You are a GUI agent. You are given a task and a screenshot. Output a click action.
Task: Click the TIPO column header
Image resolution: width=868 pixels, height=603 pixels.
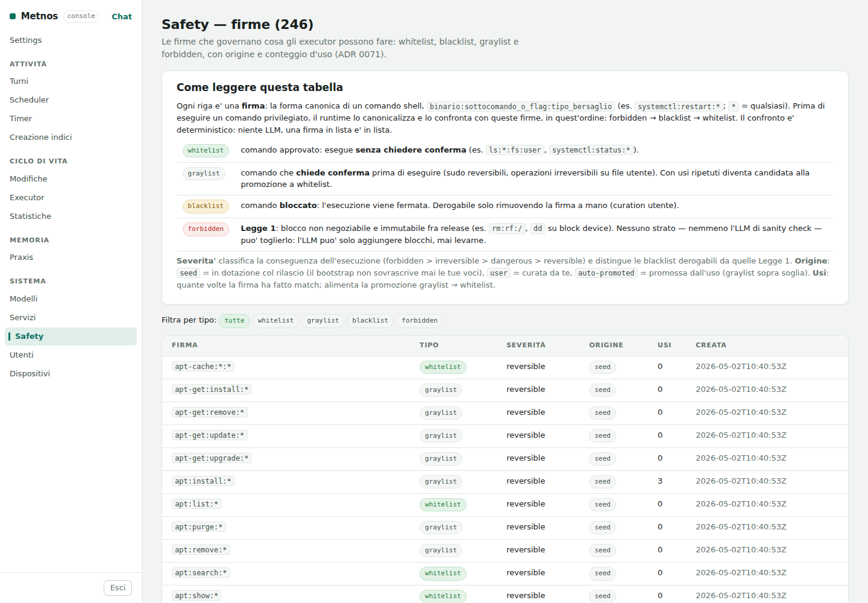[x=429, y=346]
